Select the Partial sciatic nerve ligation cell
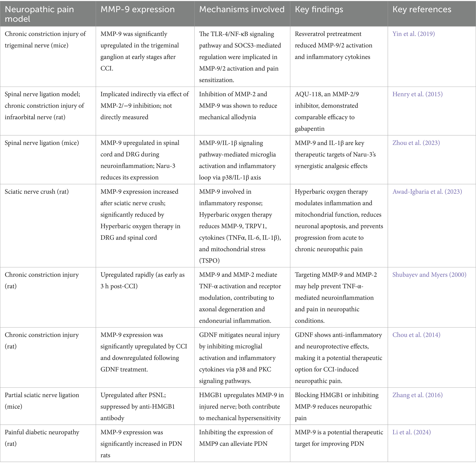This screenshot has width=476, height=466. (x=42, y=401)
